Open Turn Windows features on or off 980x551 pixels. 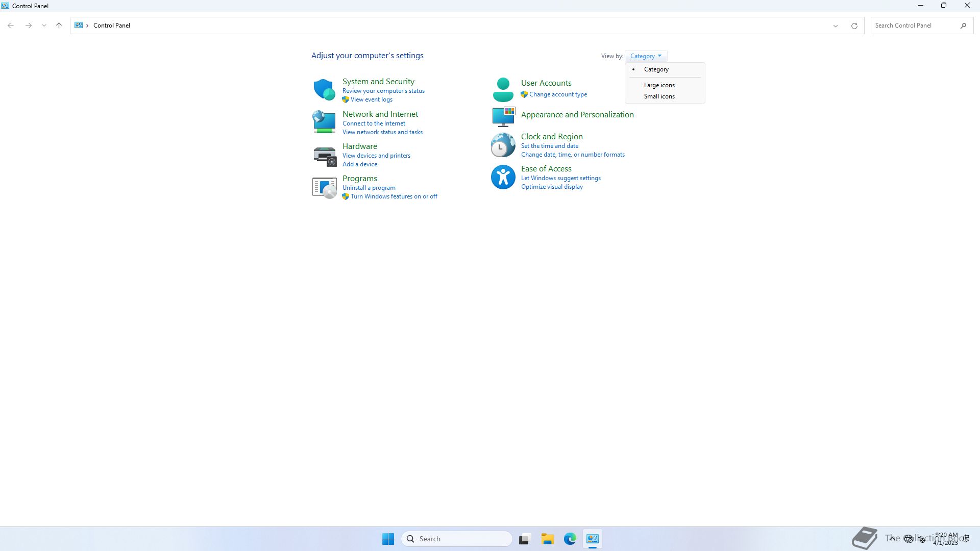394,196
